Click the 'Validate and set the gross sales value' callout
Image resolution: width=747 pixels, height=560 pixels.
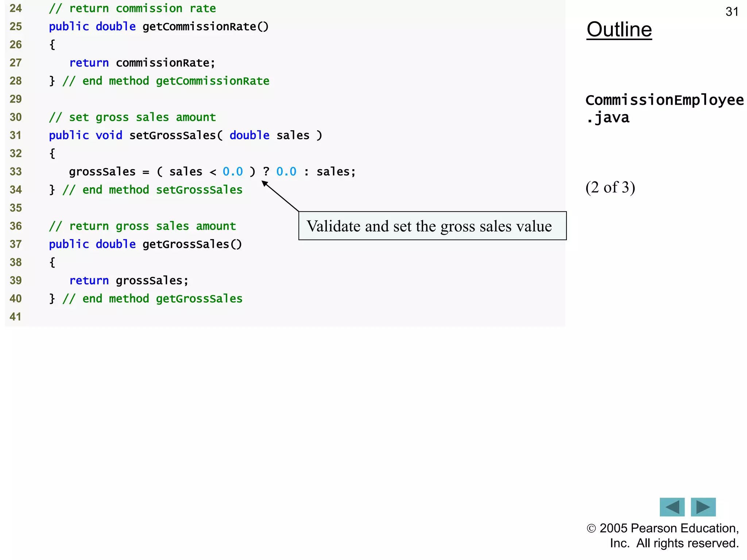[432, 226]
